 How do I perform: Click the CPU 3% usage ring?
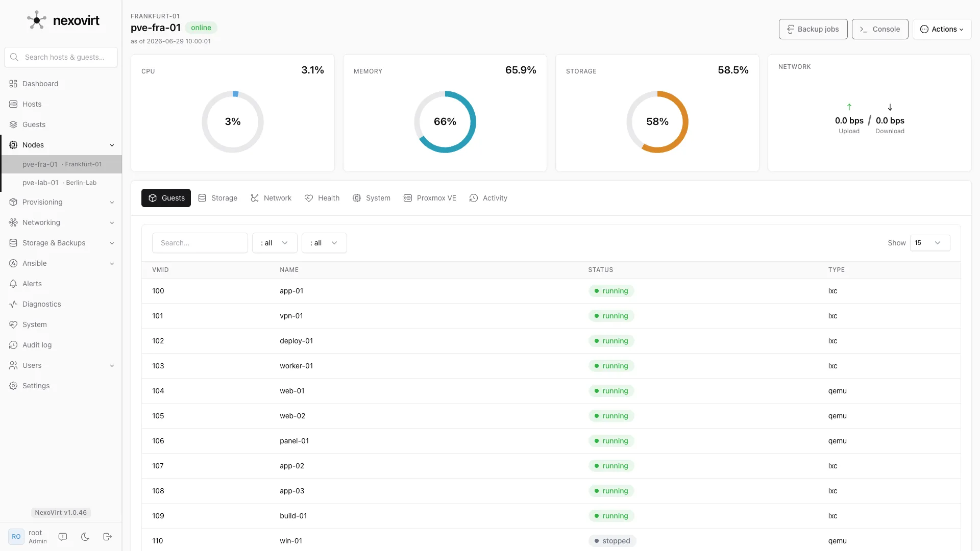(x=233, y=122)
